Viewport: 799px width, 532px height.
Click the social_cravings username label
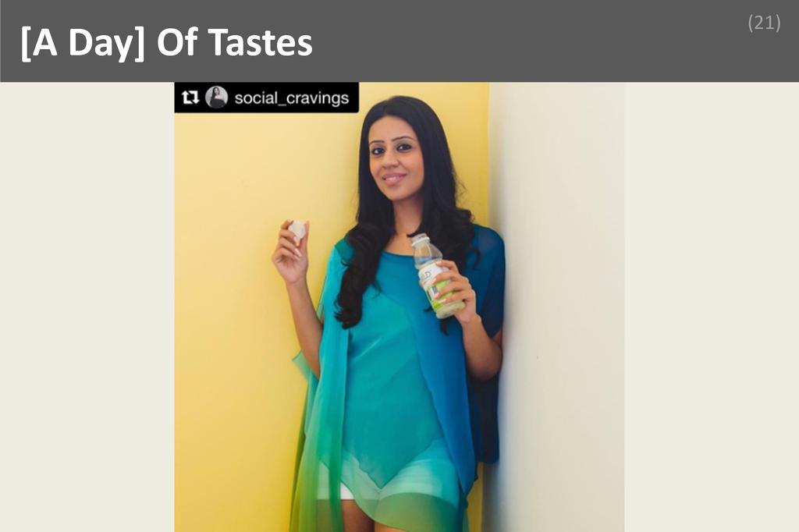click(292, 98)
